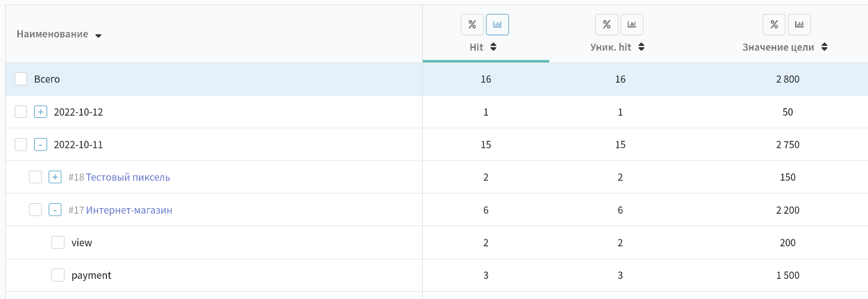The image size is (868, 299).
Task: Click the chart icon above Hit column
Action: pyautogui.click(x=497, y=24)
